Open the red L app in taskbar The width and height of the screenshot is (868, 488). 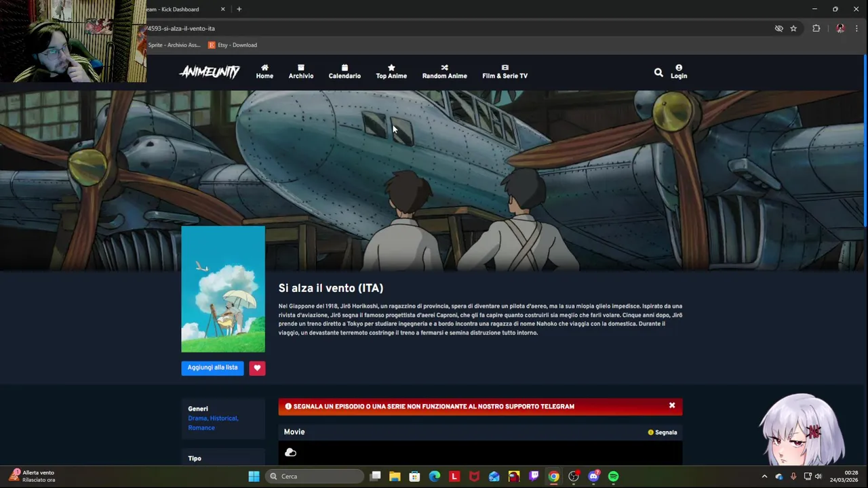pos(454,476)
